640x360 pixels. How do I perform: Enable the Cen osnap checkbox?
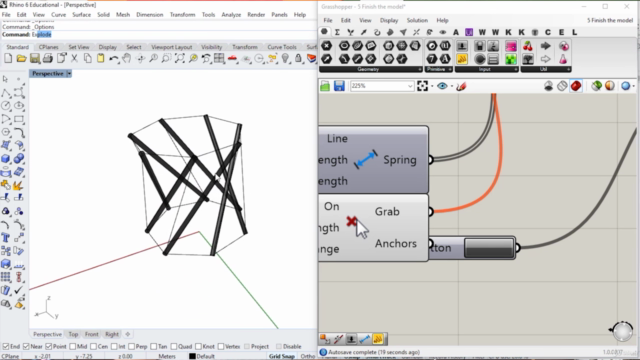93,347
